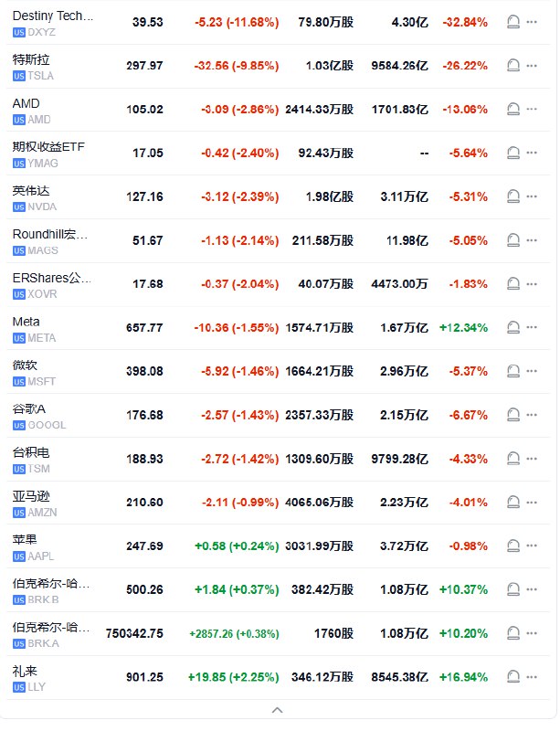Viewport: 560px width, 731px height.
Task: Open 苹果 stock name
Action: click(x=25, y=540)
